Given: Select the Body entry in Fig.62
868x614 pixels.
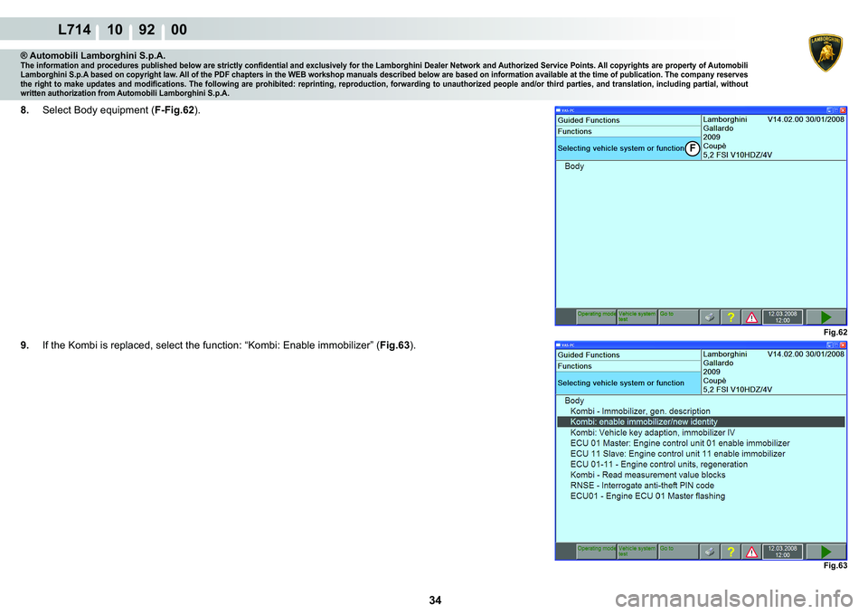Looking at the screenshot, I should click(574, 166).
